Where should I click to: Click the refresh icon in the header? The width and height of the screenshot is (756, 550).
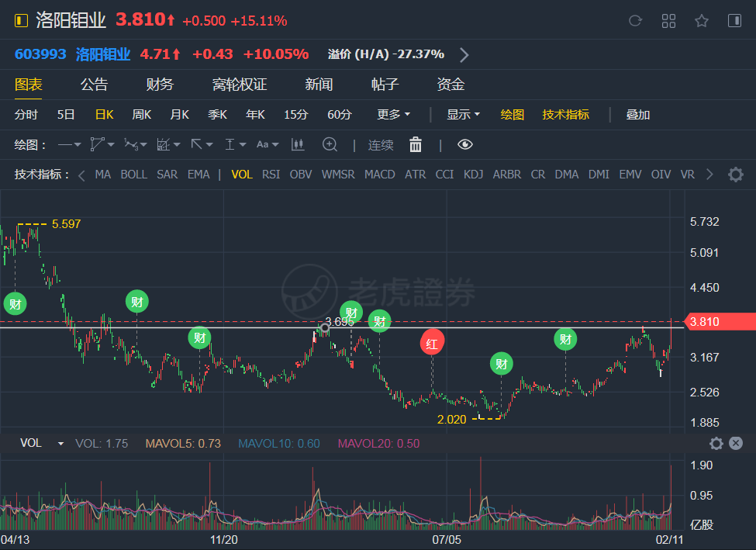[x=636, y=21]
